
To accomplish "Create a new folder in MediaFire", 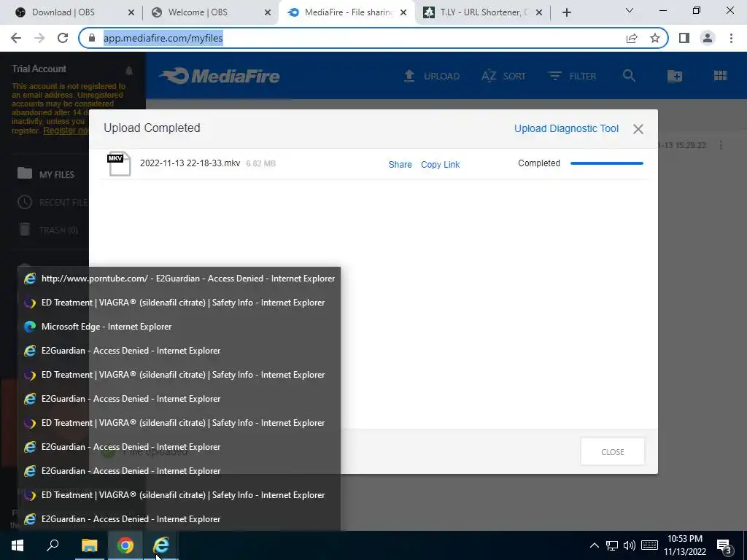I will click(675, 76).
